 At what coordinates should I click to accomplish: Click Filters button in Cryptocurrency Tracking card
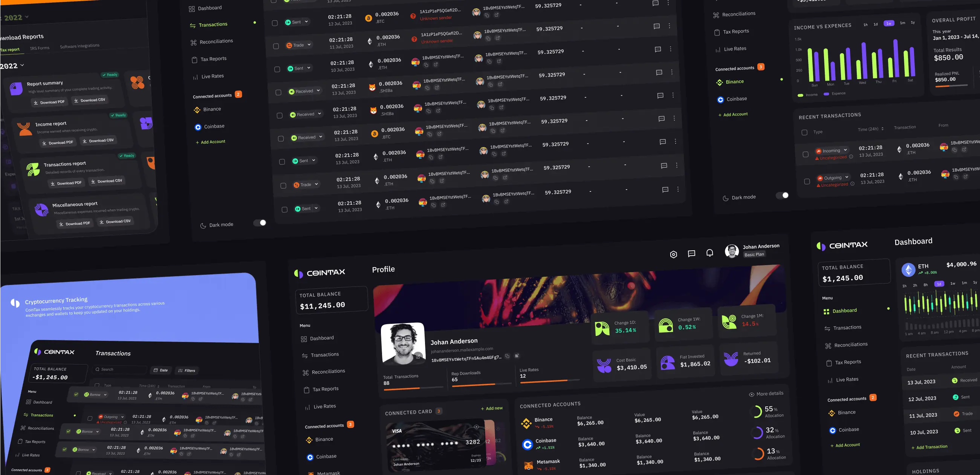pyautogui.click(x=187, y=370)
